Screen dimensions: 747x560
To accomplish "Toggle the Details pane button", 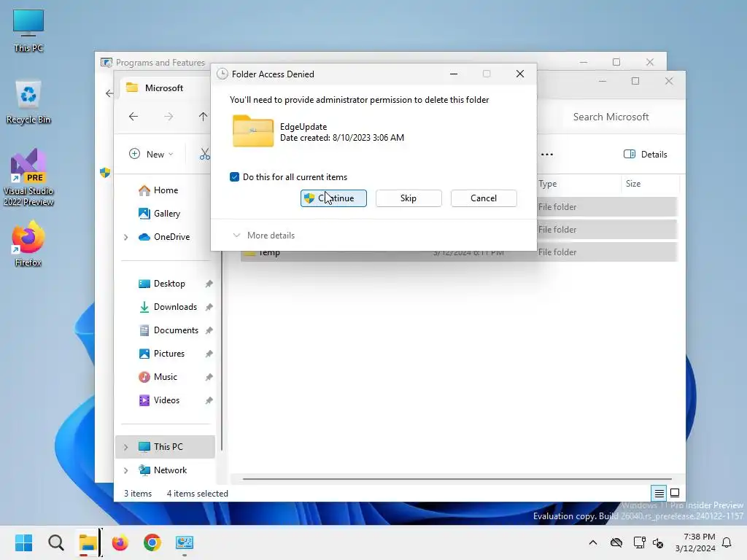I will [645, 155].
